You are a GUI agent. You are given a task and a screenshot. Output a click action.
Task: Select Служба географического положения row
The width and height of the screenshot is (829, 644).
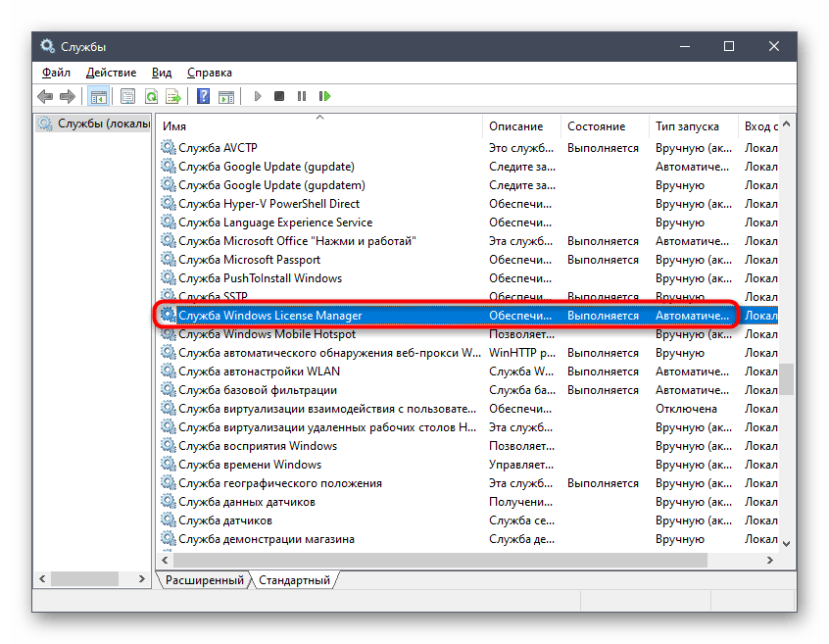tap(468, 483)
